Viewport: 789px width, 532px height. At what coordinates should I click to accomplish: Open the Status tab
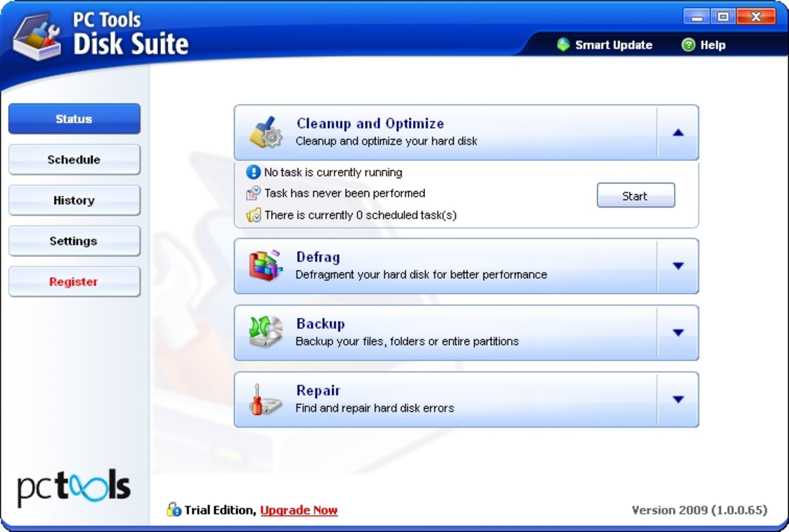tap(75, 118)
